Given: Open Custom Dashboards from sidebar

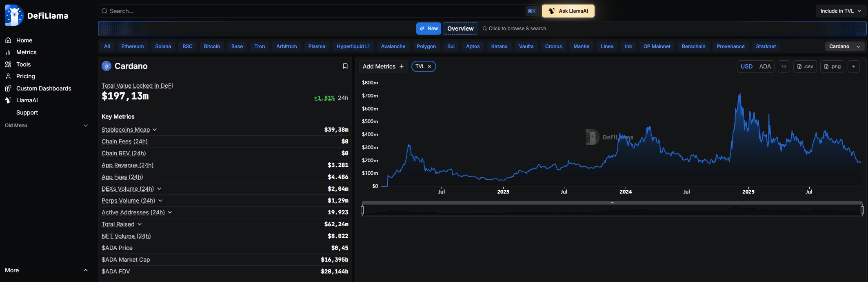Looking at the screenshot, I should (x=43, y=88).
